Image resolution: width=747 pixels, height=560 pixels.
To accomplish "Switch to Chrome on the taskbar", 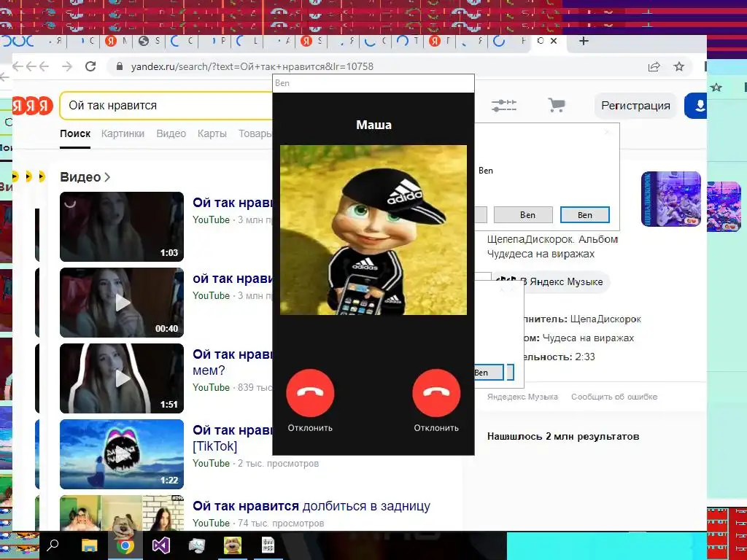I will click(125, 545).
